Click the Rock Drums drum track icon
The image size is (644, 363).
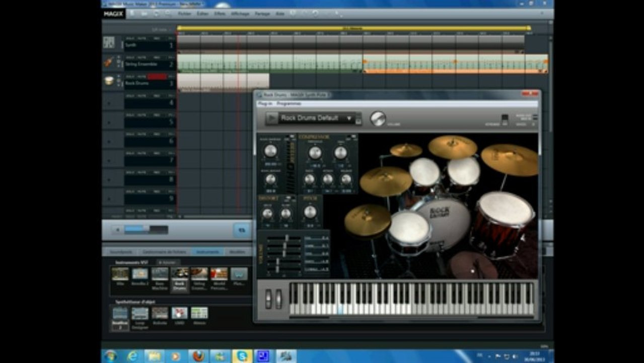109,81
